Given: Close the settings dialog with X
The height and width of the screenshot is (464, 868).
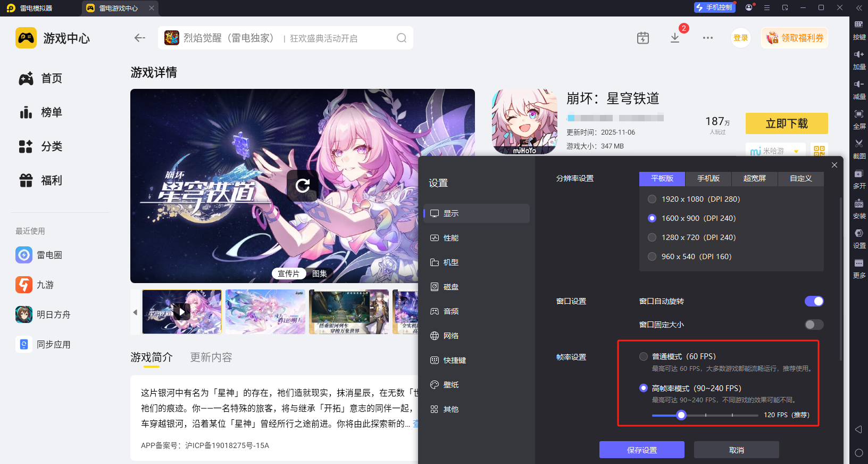Looking at the screenshot, I should click(x=834, y=165).
